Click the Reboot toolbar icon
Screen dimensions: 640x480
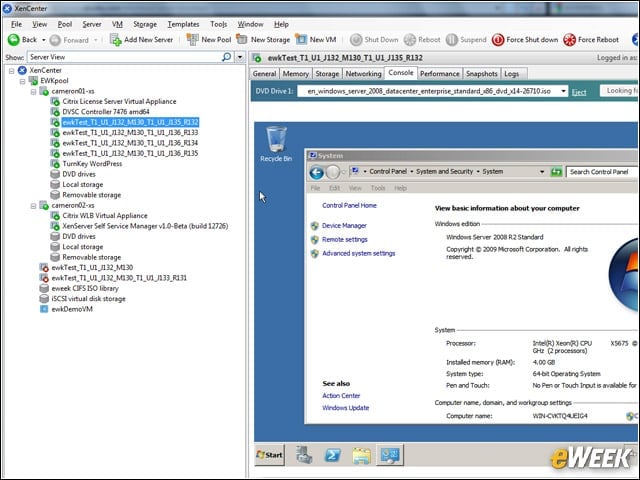pos(410,40)
